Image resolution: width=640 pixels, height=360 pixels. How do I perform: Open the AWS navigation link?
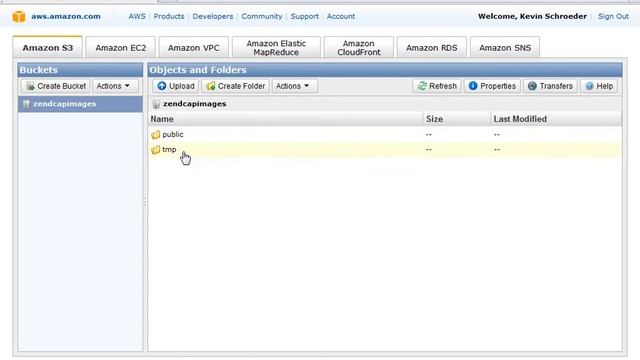click(137, 16)
